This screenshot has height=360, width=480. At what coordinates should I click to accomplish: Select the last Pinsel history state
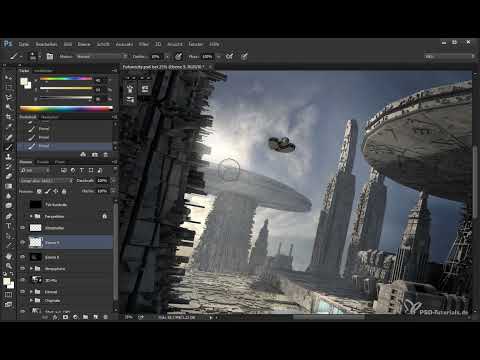65,146
